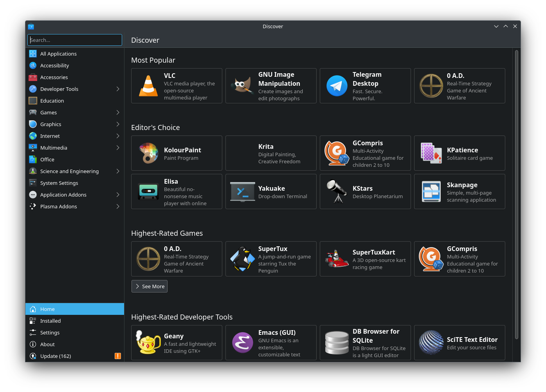Click the GIMP Wilber mascot icon
The width and height of the screenshot is (546, 392).
(243, 86)
